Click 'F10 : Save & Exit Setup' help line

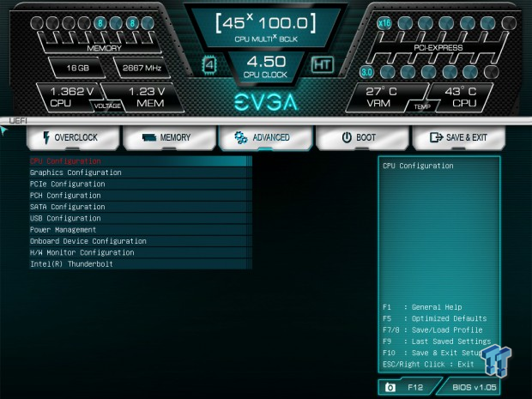[x=432, y=353]
